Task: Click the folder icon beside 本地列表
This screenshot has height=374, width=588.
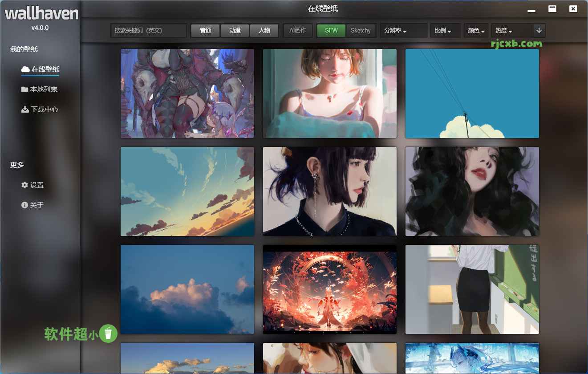Action: [x=24, y=89]
